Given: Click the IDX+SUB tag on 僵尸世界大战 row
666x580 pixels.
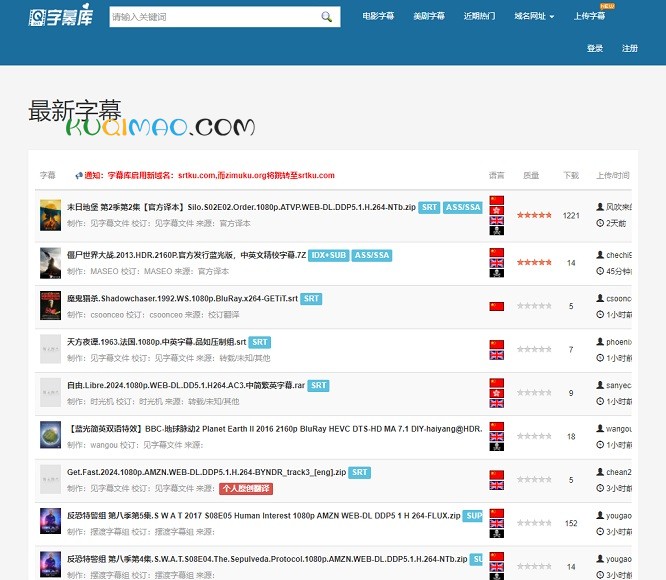Looking at the screenshot, I should 328,255.
